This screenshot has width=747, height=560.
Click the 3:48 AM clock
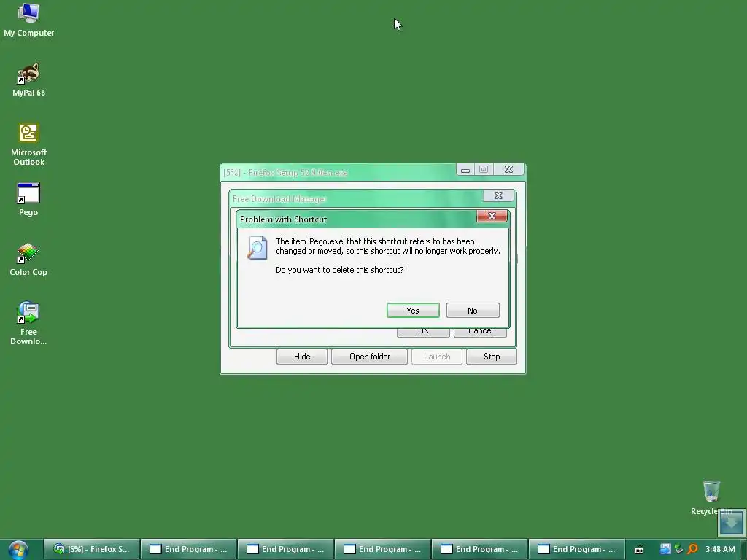point(720,549)
